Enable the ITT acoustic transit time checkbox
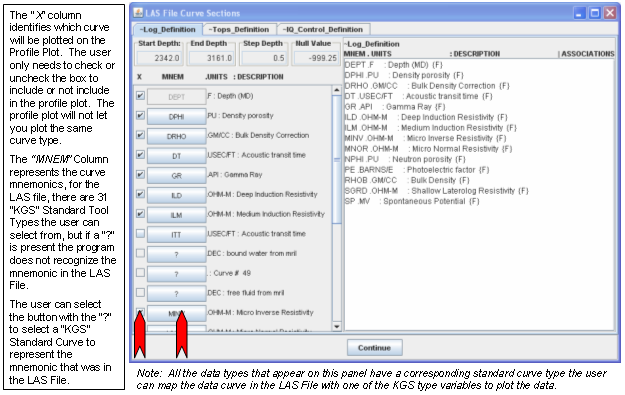 [x=140, y=234]
